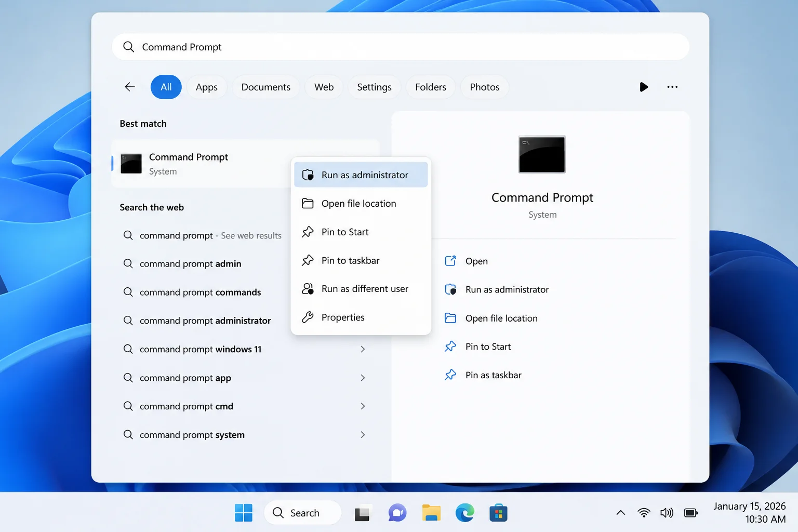Open the date and time clock
The width and height of the screenshot is (798, 532).
(x=749, y=512)
